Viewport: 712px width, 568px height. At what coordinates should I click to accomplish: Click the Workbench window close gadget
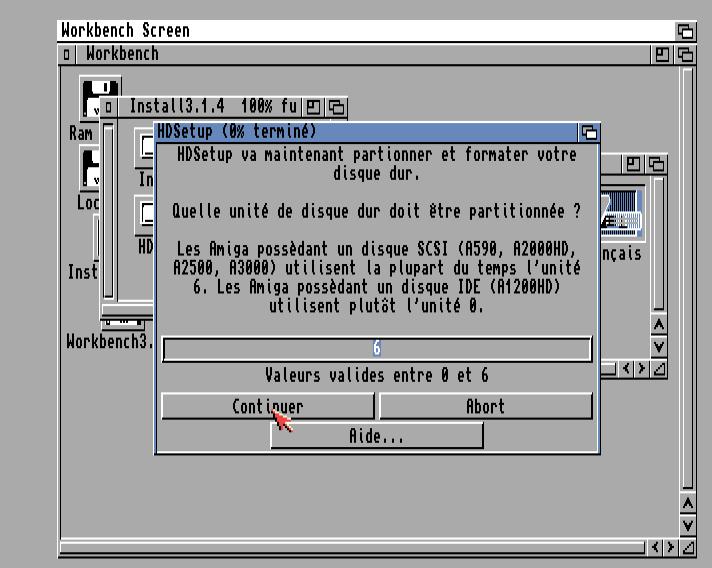pos(67,54)
